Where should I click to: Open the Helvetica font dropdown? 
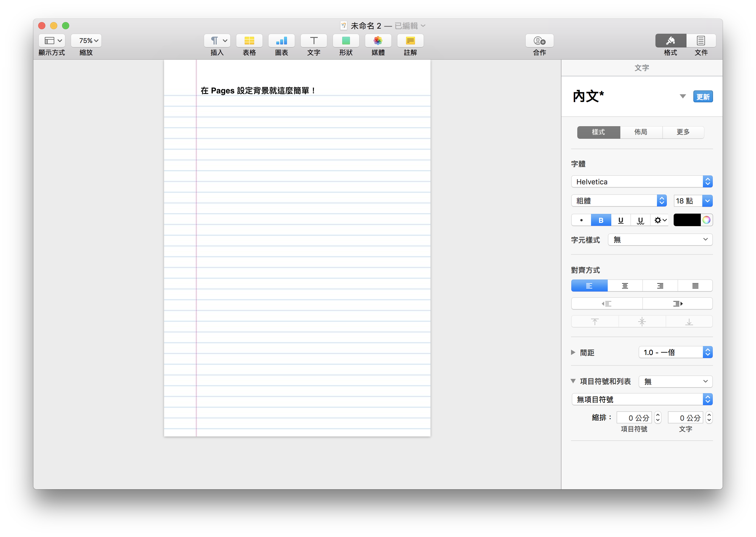pos(641,181)
